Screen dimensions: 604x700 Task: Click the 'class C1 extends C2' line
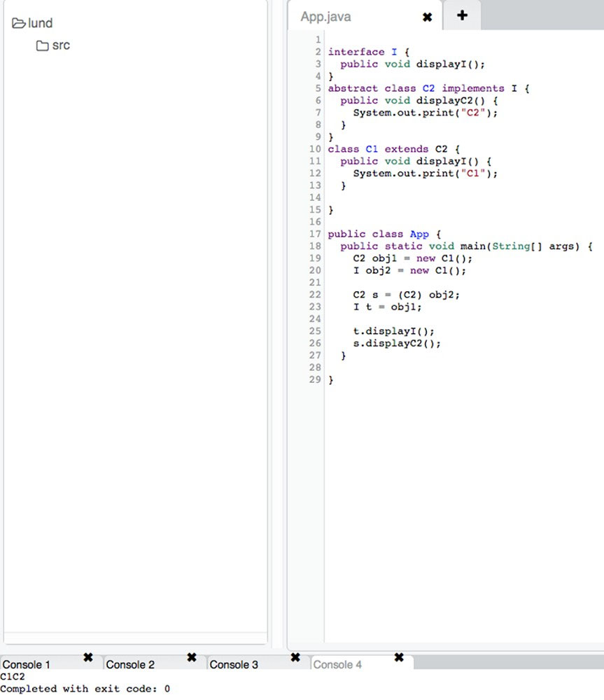[x=394, y=149]
